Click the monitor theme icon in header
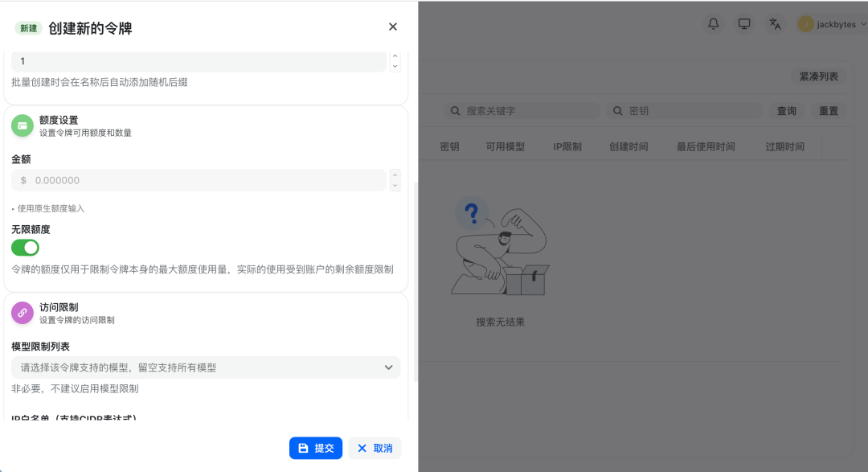Screen dimensions: 868x472 (744, 24)
